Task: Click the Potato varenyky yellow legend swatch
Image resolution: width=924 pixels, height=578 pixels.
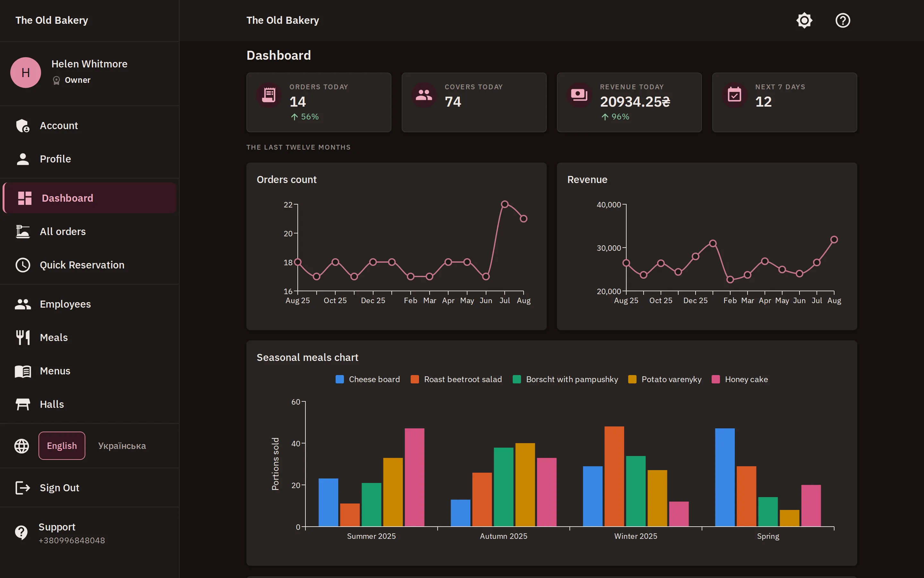Action: [632, 379]
